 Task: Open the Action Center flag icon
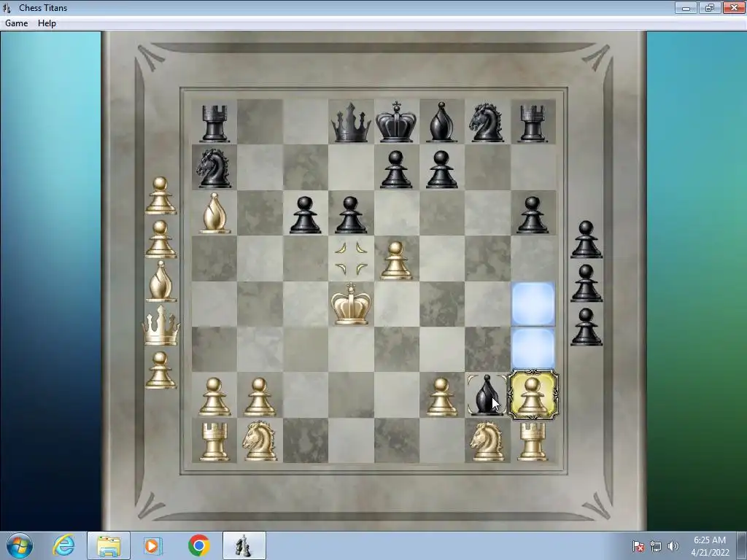click(x=638, y=547)
